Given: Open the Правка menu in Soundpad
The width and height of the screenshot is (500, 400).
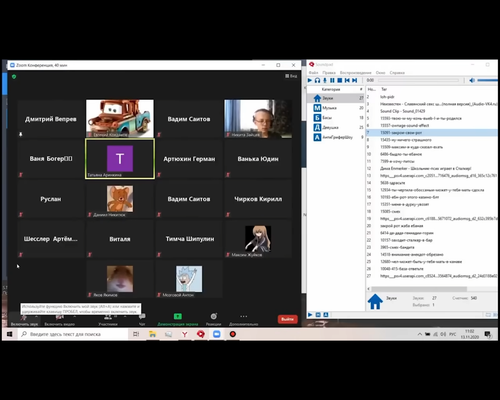Looking at the screenshot, I should click(329, 73).
